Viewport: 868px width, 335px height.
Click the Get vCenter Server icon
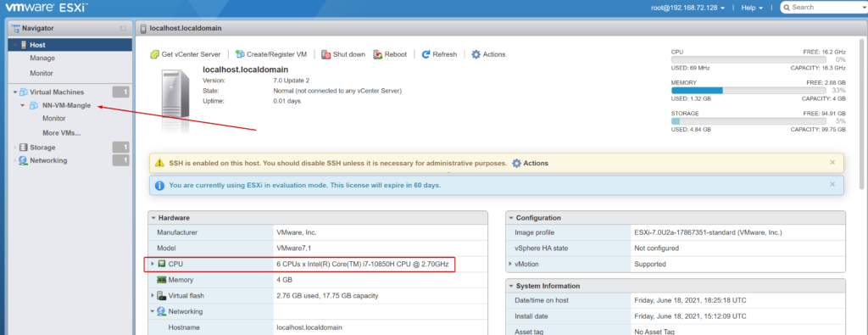point(155,54)
